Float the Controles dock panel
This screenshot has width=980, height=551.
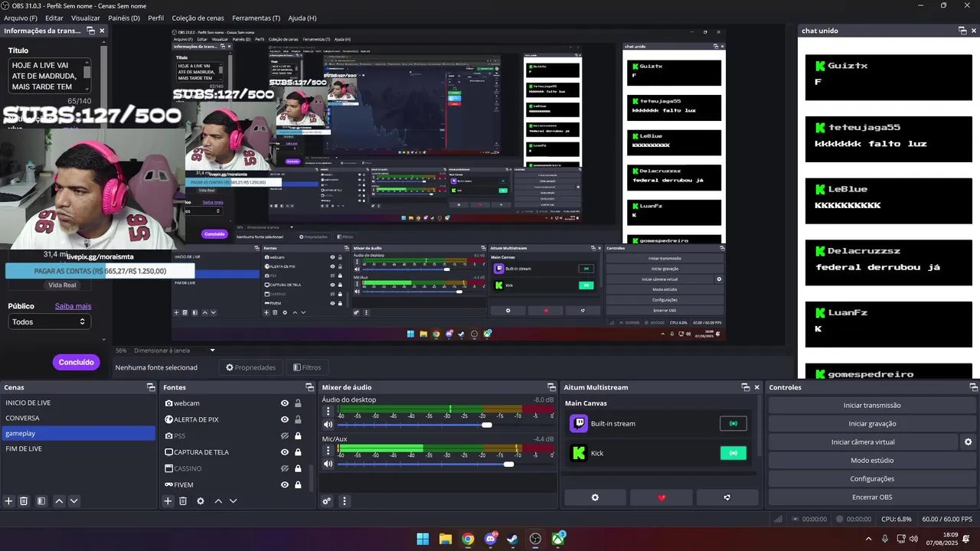(x=974, y=387)
